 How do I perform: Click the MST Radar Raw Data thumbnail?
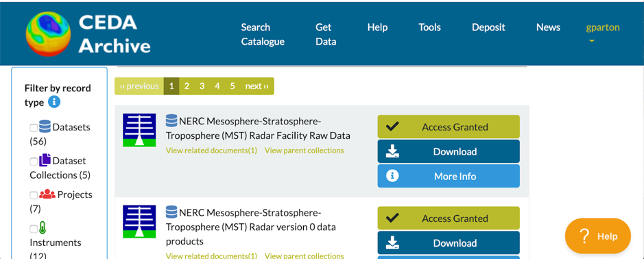click(x=139, y=131)
